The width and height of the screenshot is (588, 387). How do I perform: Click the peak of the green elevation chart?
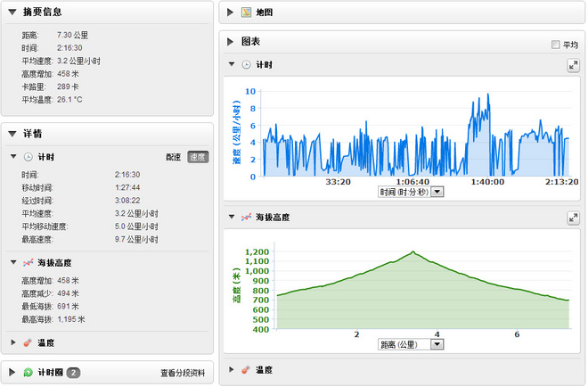(x=412, y=252)
